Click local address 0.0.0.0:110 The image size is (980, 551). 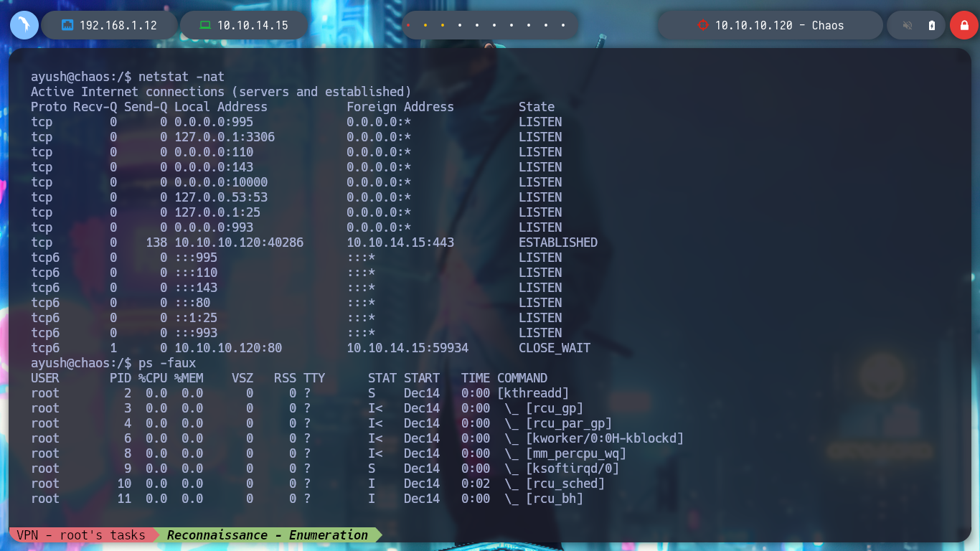(214, 152)
